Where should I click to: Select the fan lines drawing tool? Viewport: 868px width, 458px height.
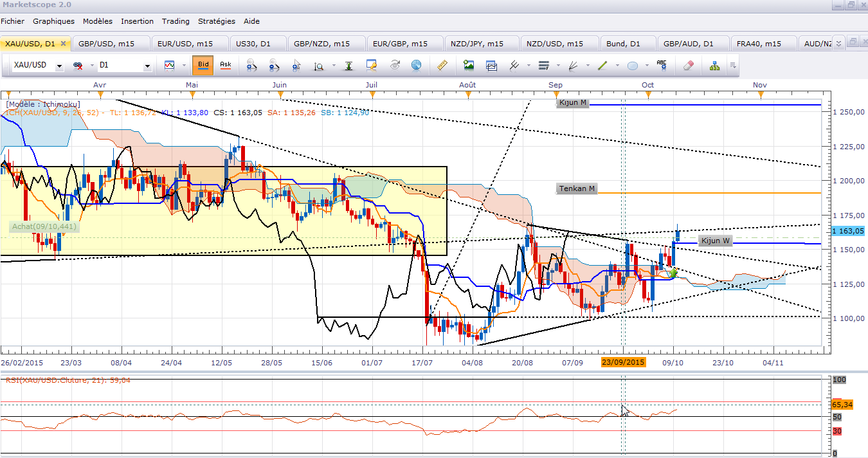tap(573, 65)
